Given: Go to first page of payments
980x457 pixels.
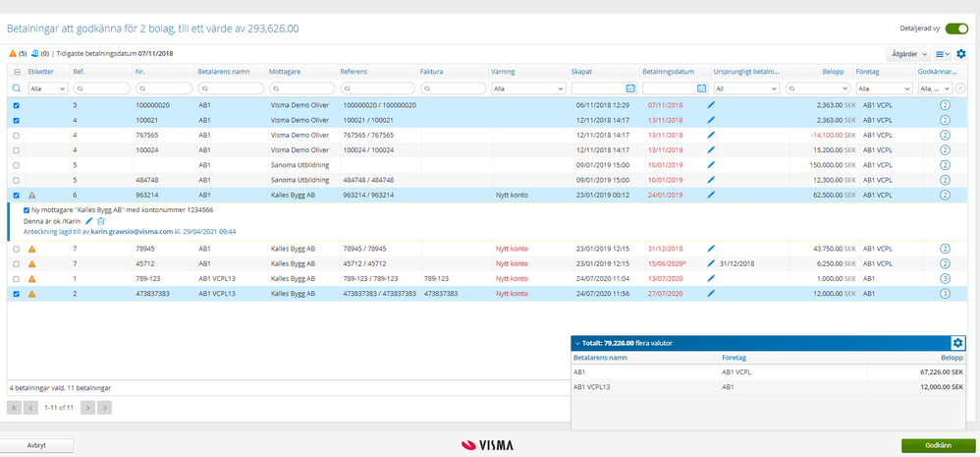Looking at the screenshot, I should (x=14, y=408).
